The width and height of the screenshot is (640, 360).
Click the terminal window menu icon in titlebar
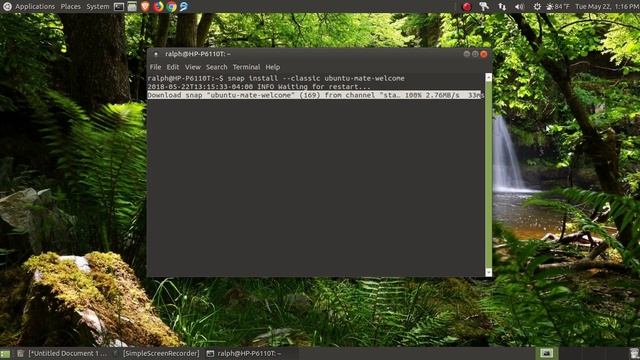coord(156,54)
